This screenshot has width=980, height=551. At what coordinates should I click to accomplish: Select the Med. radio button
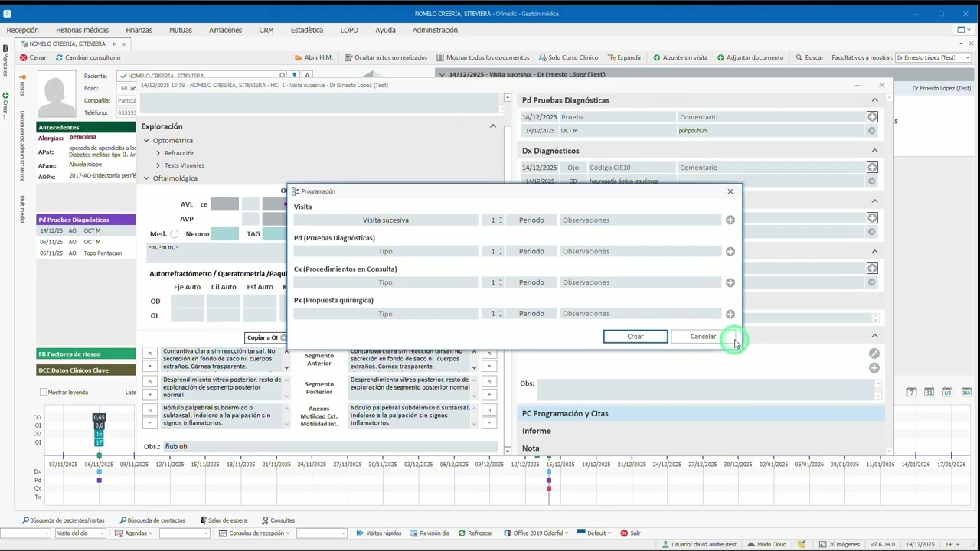(175, 234)
